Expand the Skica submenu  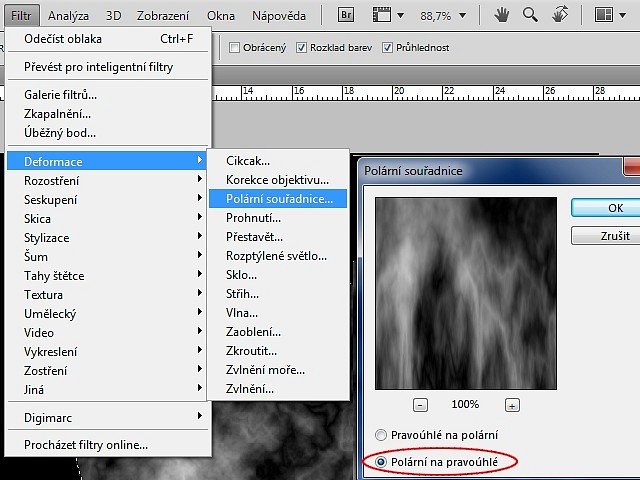point(109,218)
